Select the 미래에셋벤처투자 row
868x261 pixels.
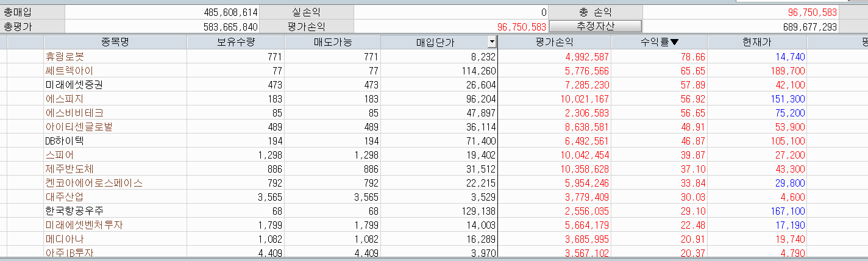point(84,225)
